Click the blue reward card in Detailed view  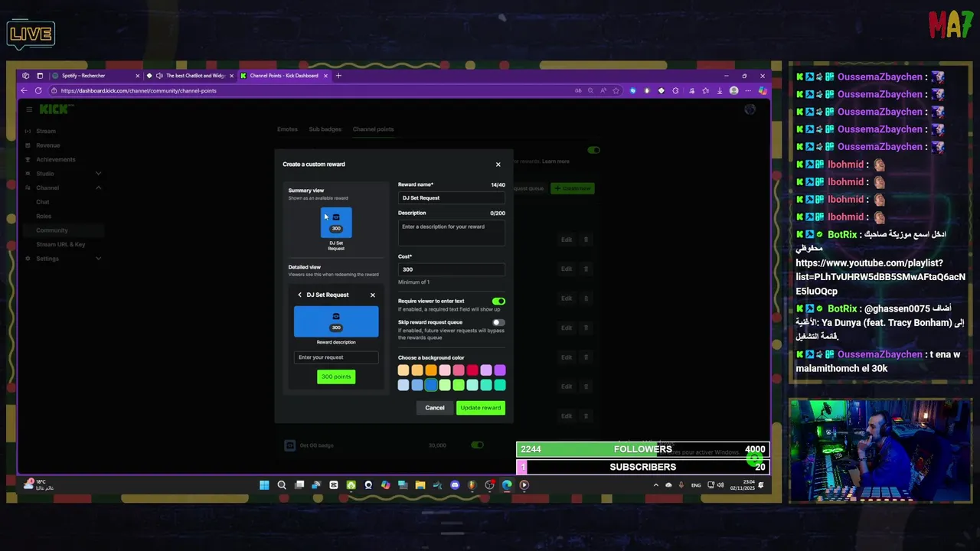pyautogui.click(x=336, y=321)
